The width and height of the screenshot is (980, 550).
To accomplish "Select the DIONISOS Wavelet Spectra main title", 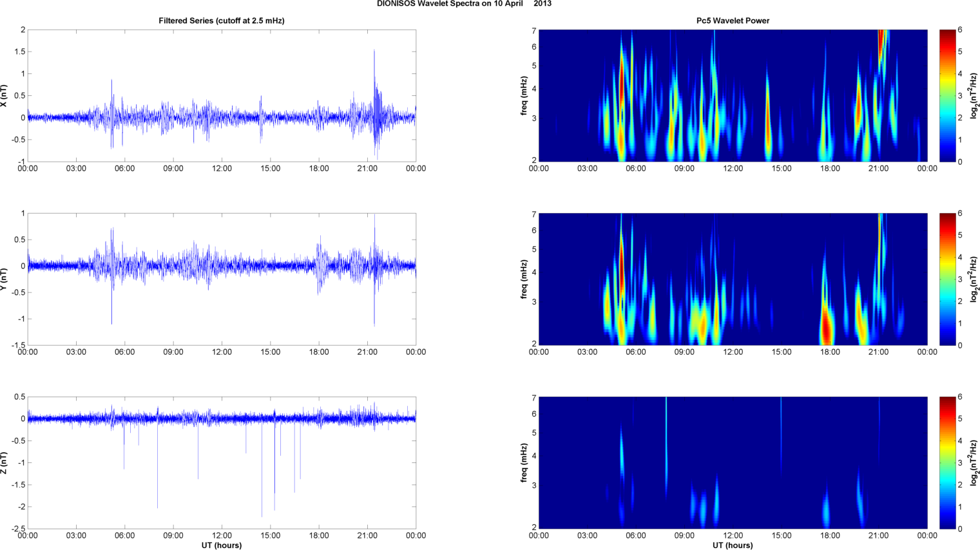I will tap(464, 4).
